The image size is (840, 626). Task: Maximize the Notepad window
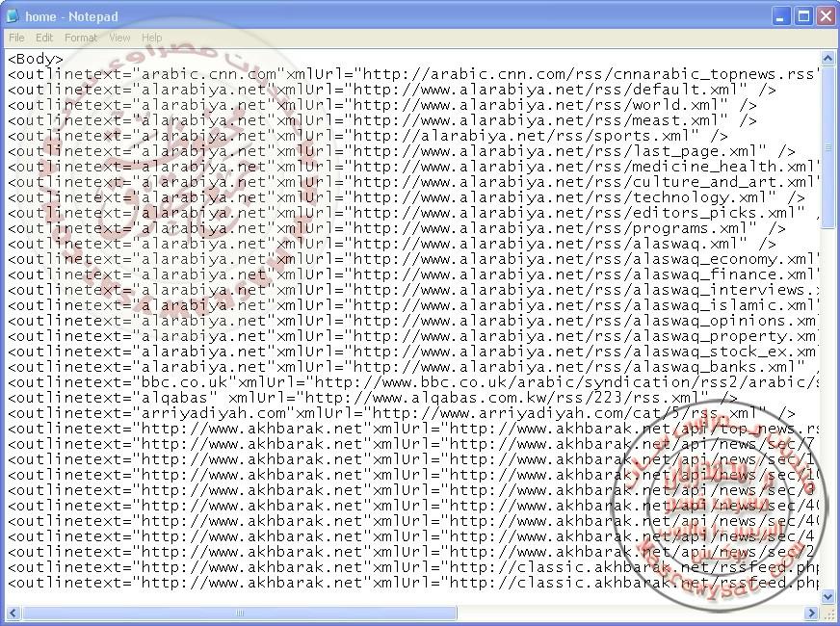click(803, 16)
